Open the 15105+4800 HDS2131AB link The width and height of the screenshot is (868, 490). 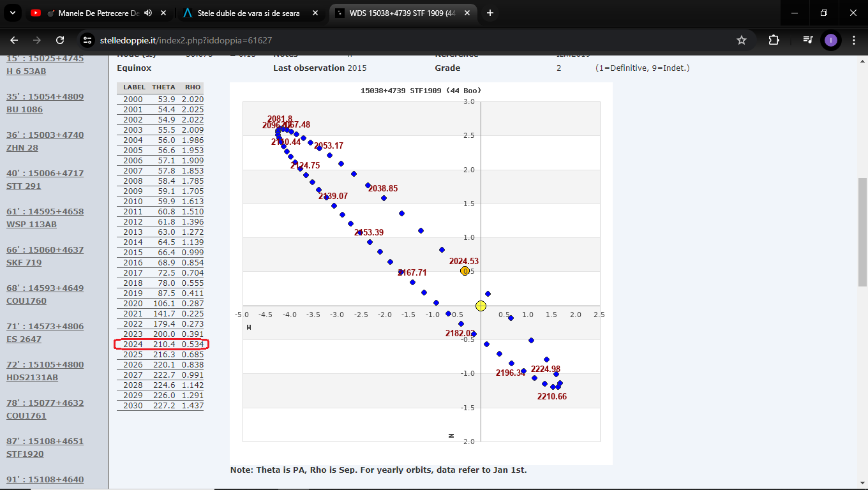pos(45,371)
